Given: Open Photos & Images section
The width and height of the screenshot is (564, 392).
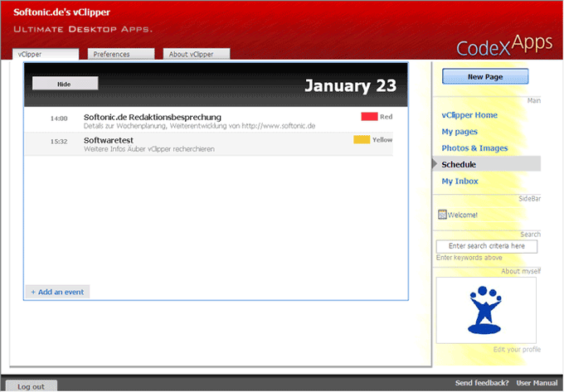Looking at the screenshot, I should 474,148.
